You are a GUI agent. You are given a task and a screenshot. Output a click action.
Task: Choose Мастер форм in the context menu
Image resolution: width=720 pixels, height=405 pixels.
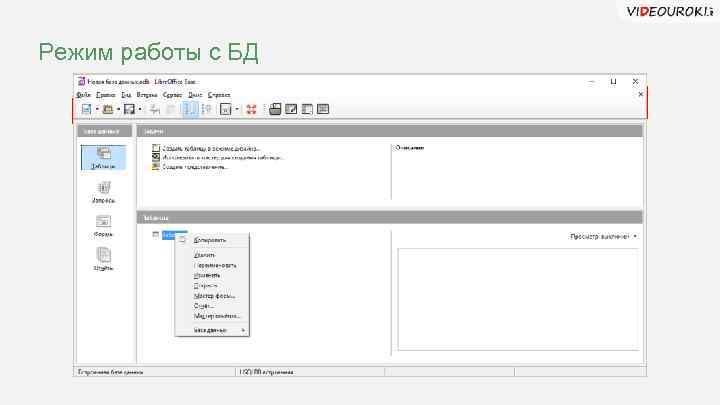coord(214,296)
